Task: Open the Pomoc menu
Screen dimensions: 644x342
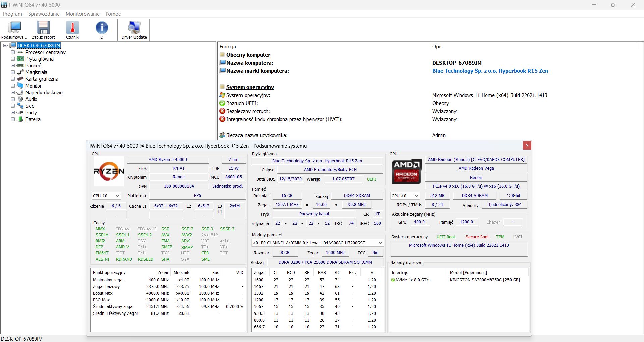Action: point(113,14)
